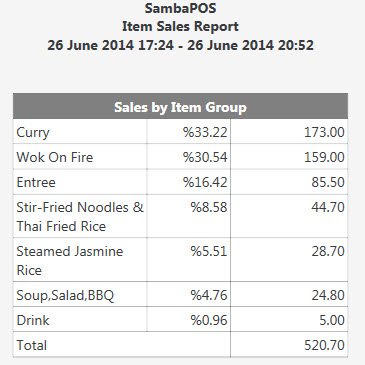This screenshot has height=365, width=365.
Task: Click the Wok On Fire amount 159.00
Action: (324, 157)
